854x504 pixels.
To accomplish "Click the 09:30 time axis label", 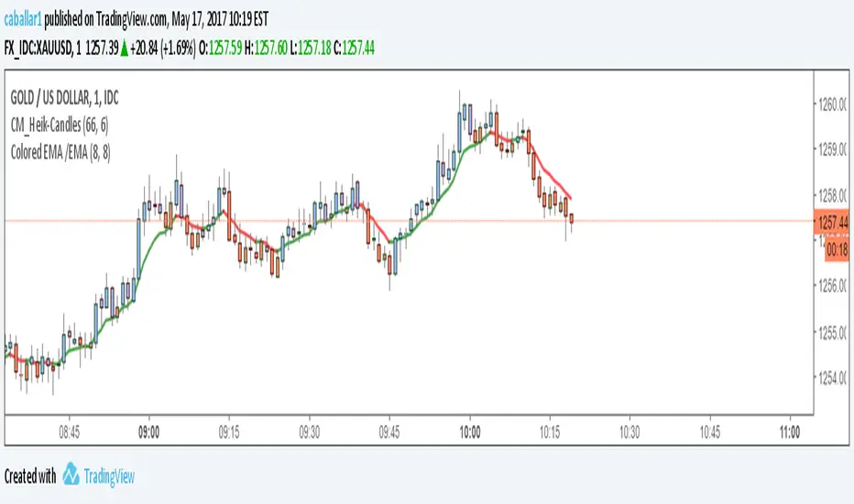I will 310,433.
